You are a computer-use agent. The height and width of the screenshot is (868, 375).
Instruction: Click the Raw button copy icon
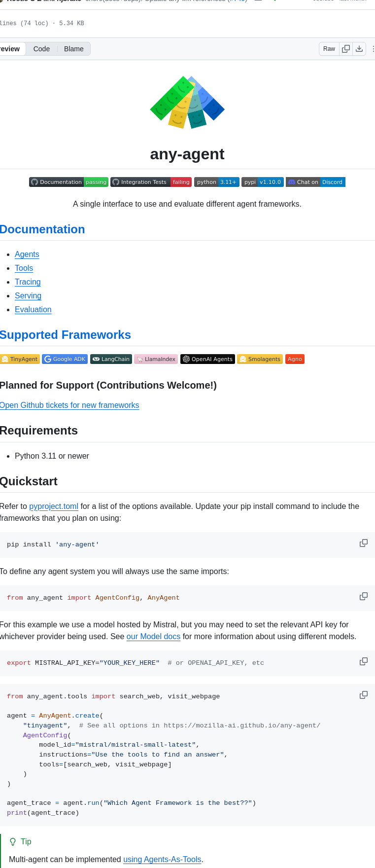(346, 48)
